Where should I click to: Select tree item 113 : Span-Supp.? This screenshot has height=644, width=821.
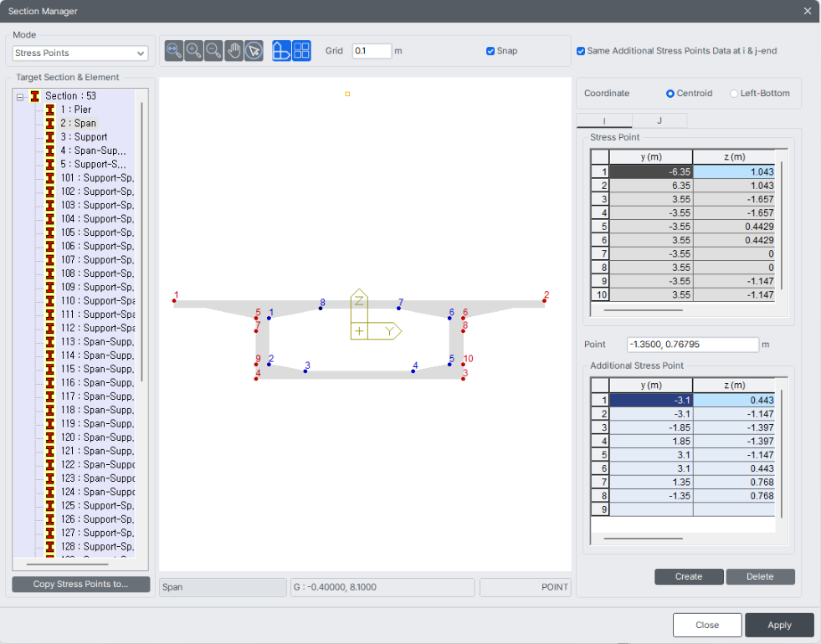pos(97,341)
